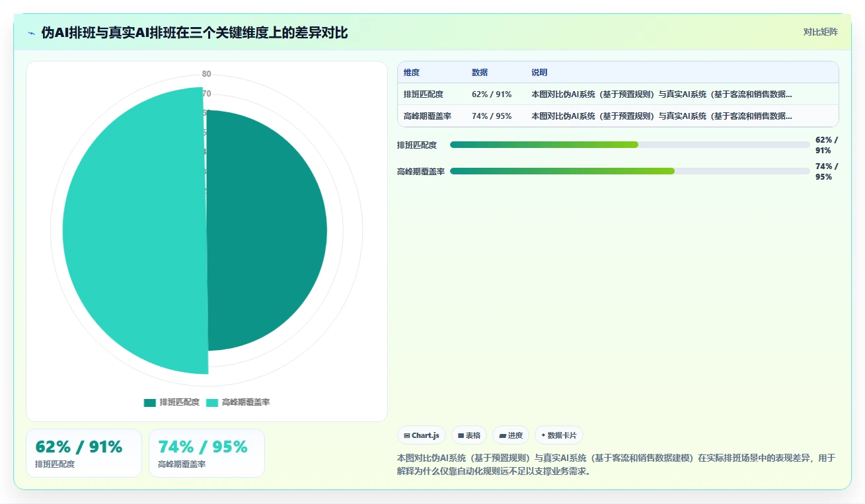This screenshot has width=865, height=504.
Task: Click the Chart.js tag chip
Action: point(422,435)
